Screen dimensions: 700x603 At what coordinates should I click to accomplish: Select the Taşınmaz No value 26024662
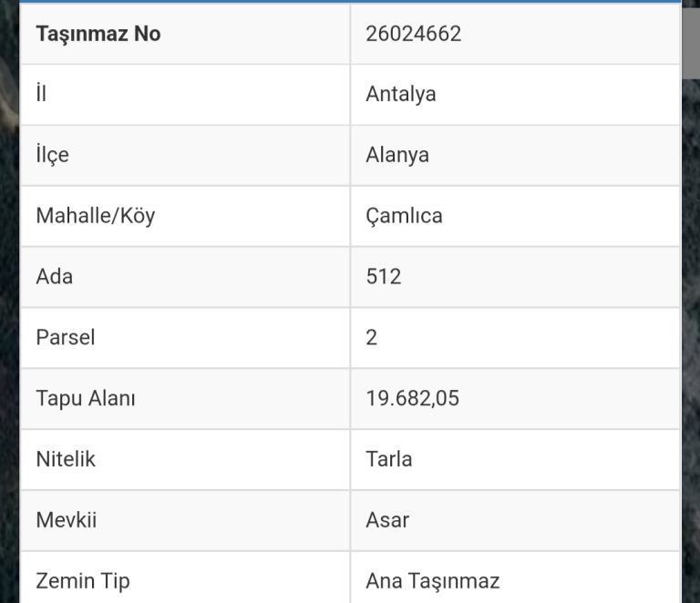tap(414, 34)
